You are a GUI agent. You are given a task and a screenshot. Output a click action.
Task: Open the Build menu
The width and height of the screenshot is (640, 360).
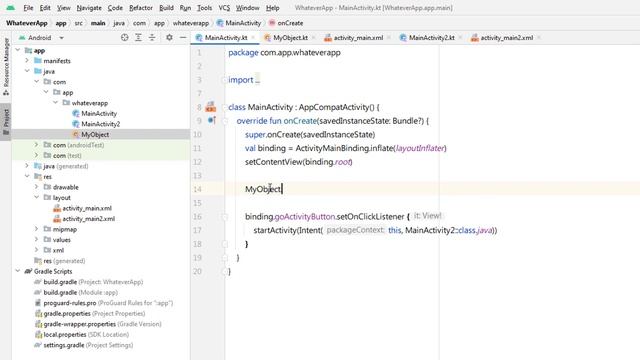(166, 8)
